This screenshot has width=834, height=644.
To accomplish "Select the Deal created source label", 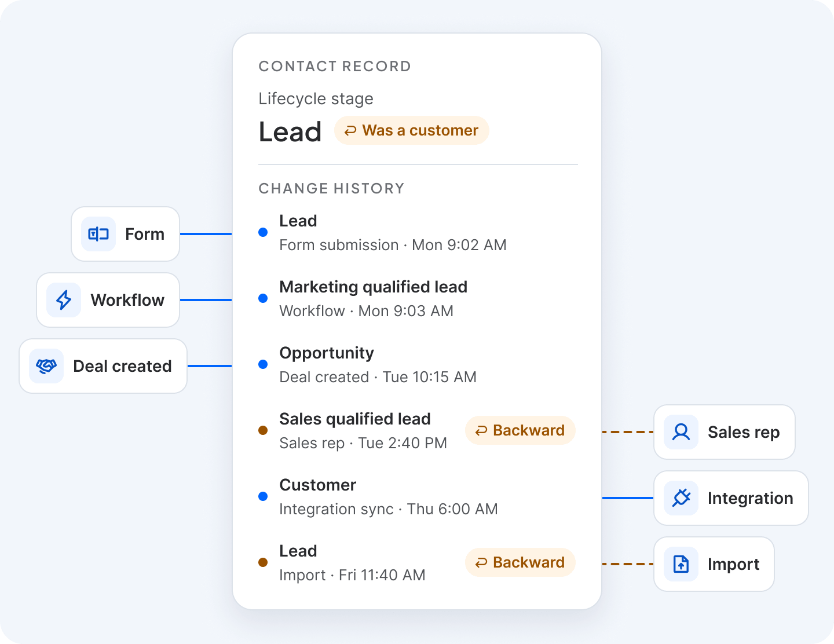I will point(122,366).
